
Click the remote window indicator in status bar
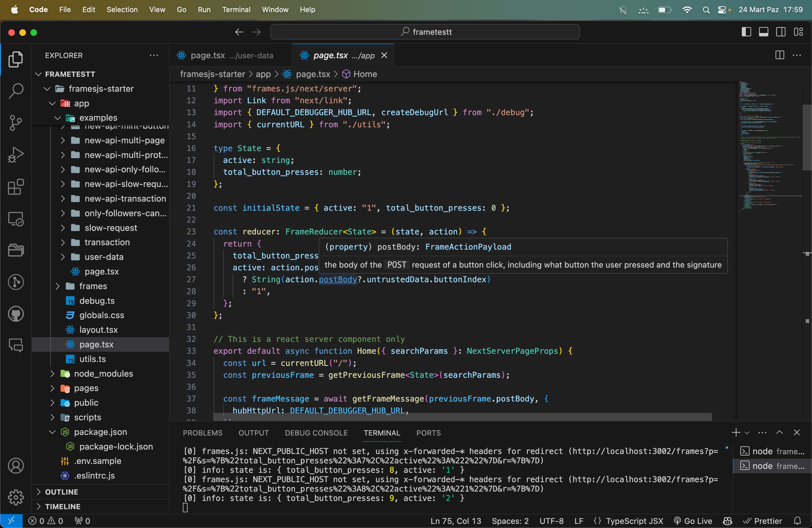[11, 521]
